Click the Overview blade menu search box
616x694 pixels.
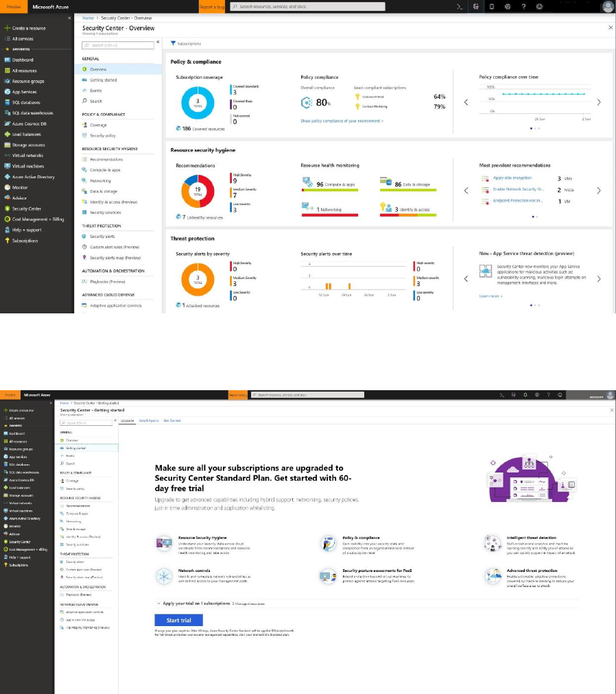118,45
